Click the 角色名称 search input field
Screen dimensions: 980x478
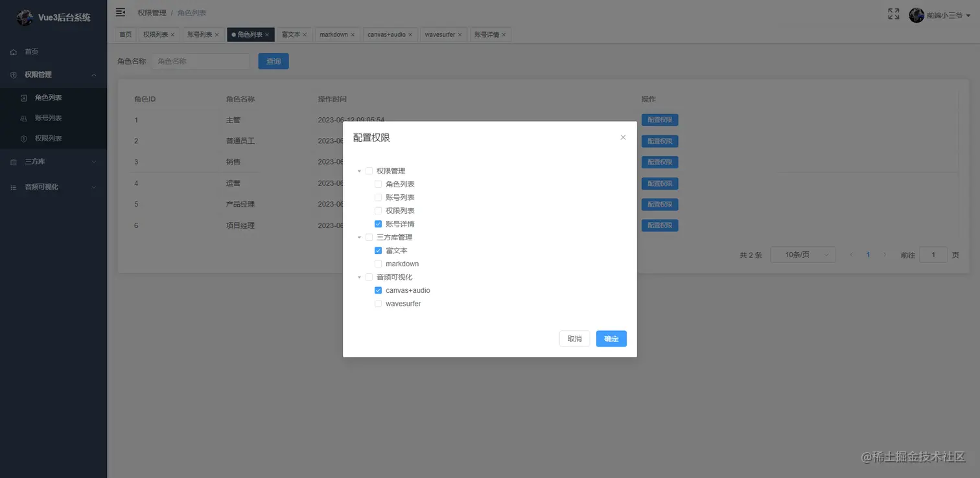pos(200,62)
